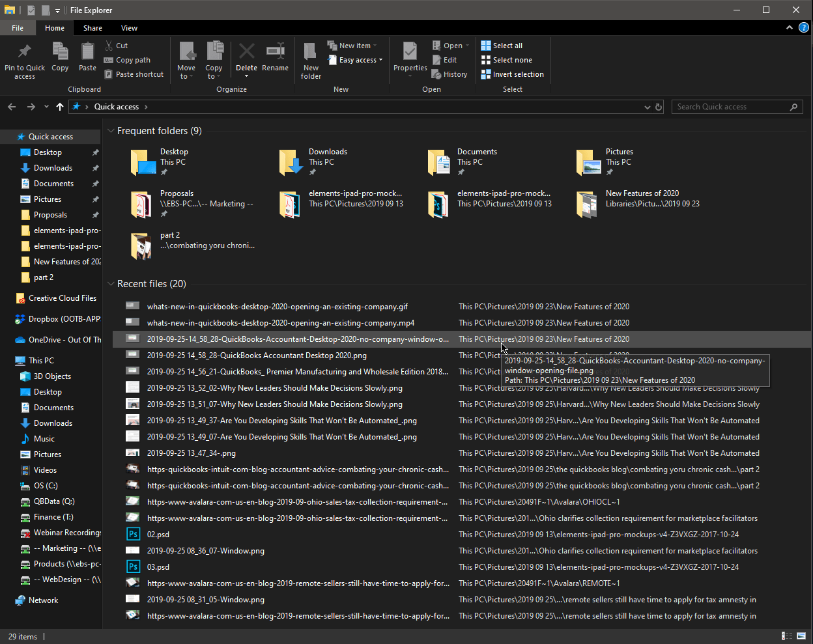Screen dimensions: 813x644
Task: Go up one level with Up arrow
Action: coord(60,107)
